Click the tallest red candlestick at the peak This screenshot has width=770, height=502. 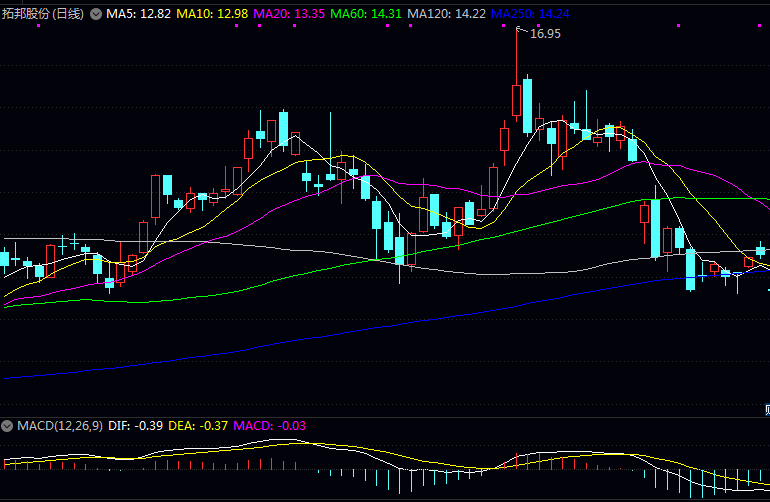(516, 100)
